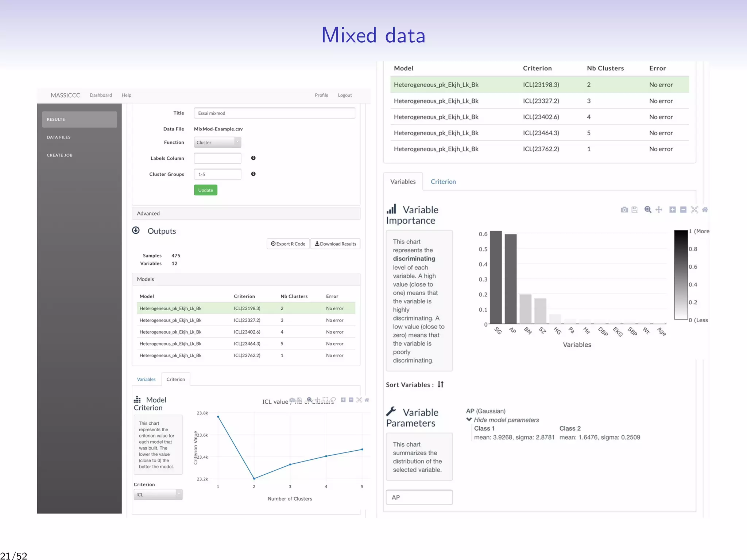Image resolution: width=747 pixels, height=560 pixels.
Task: Open the AP variable selector box
Action: pyautogui.click(x=419, y=497)
